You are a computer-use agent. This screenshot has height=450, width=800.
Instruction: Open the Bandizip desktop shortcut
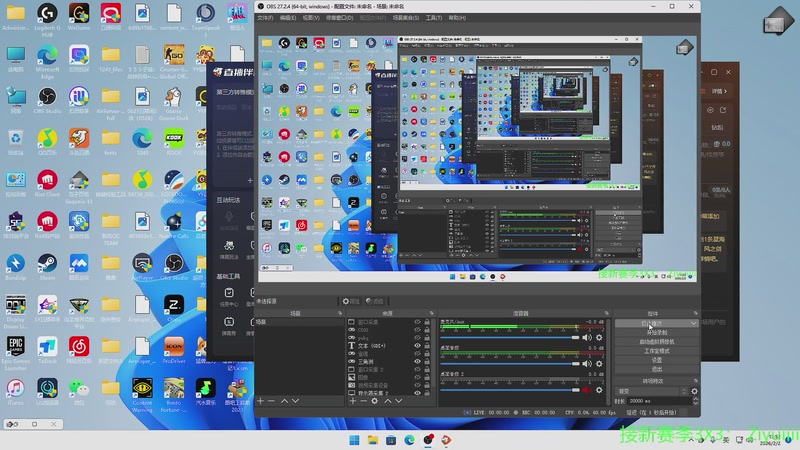pyautogui.click(x=15, y=267)
